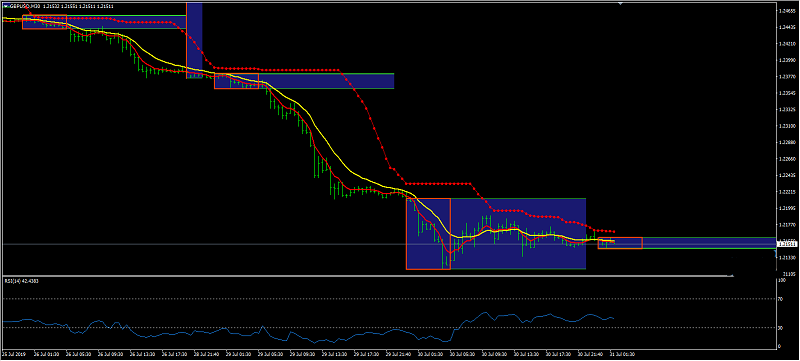Viewport: 800px width, 361px height.
Task: Select the small orange rectangle at the latest candles
Action: (620, 243)
